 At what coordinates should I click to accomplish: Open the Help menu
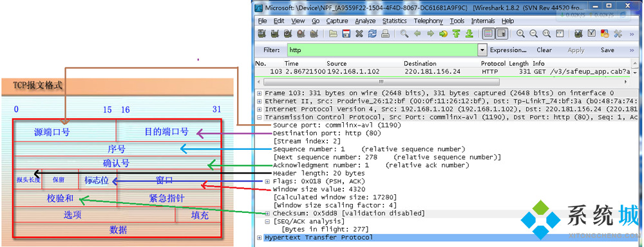click(507, 21)
